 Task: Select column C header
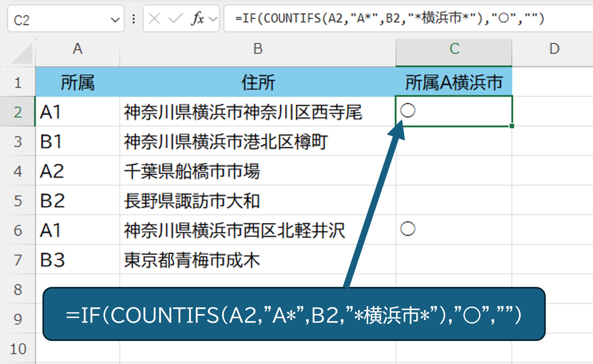[454, 49]
